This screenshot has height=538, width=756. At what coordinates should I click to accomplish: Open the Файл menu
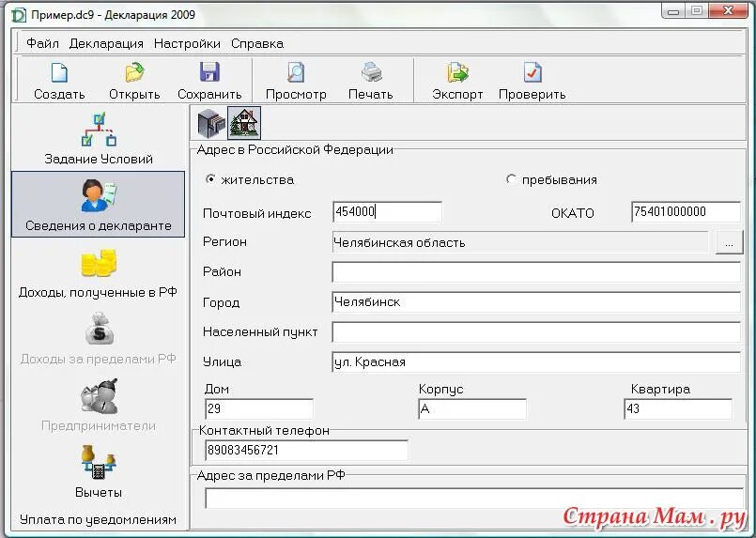(x=42, y=43)
